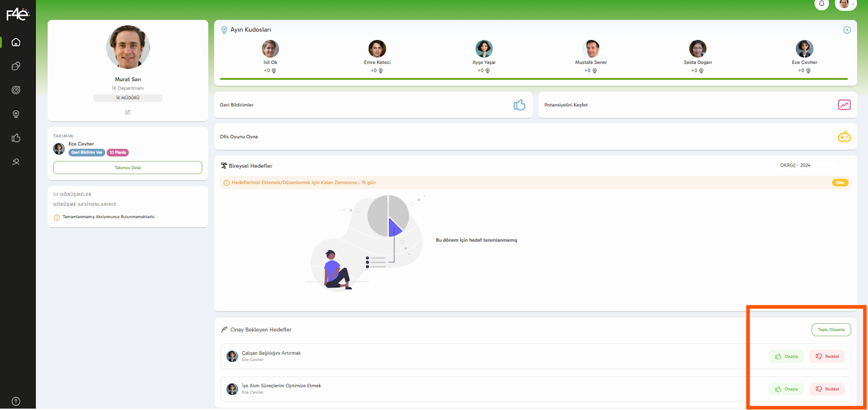The width and height of the screenshot is (868, 410).
Task: Click the plus icon in Ayın Kudosları
Action: 847,30
